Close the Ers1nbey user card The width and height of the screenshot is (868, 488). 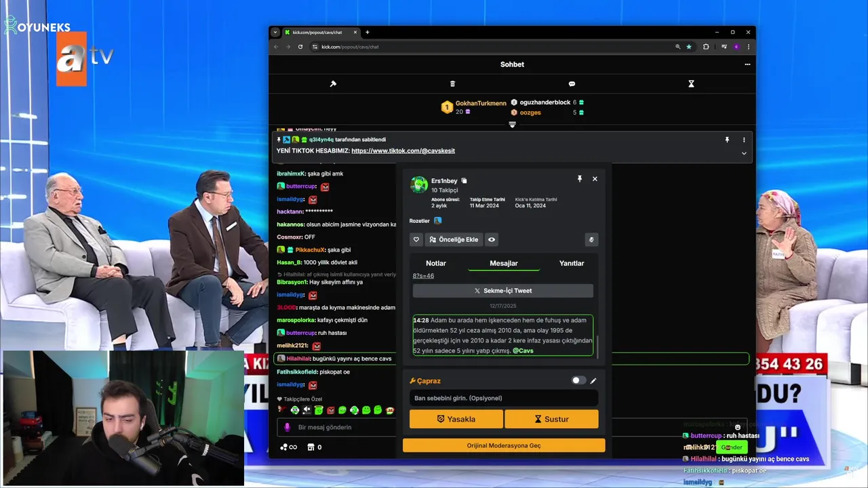595,179
